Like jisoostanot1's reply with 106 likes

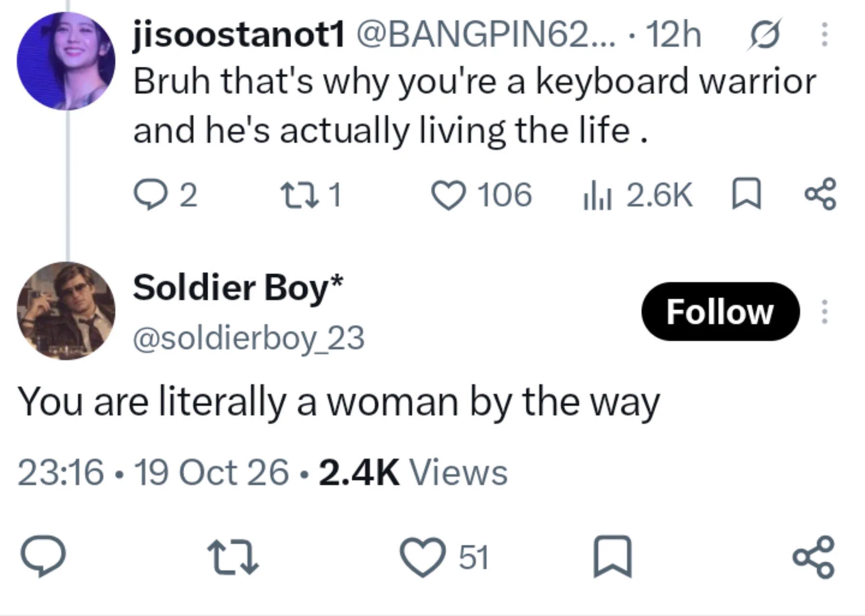click(481, 195)
